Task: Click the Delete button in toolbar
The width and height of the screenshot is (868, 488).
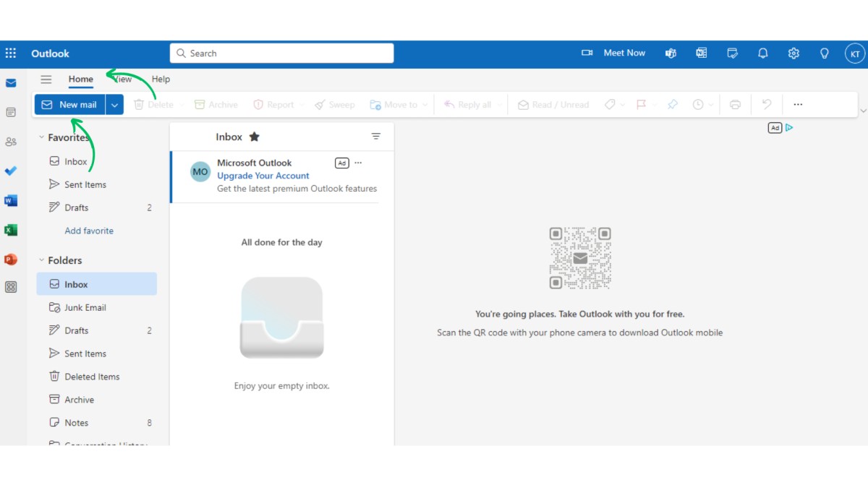Action: point(154,105)
